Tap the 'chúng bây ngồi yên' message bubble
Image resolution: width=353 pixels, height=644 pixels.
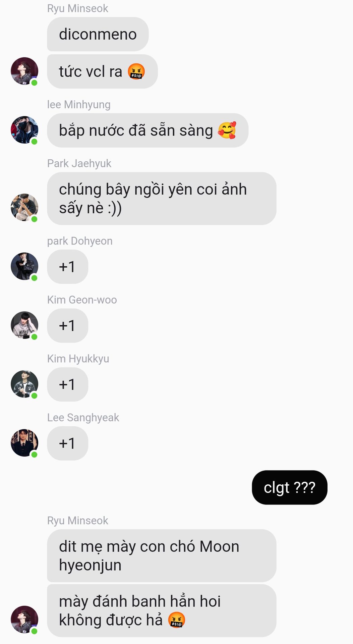[162, 199]
